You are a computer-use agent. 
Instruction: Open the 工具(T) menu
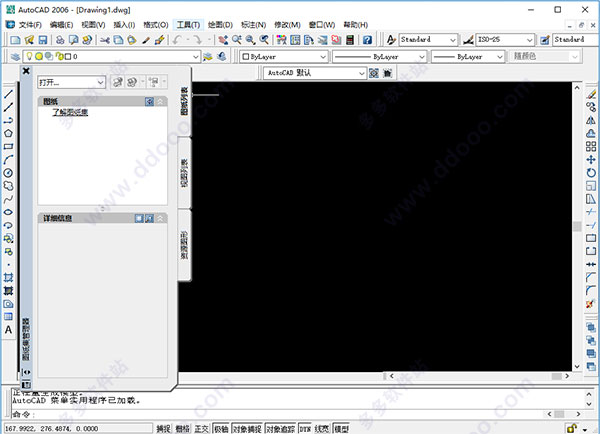pyautogui.click(x=188, y=25)
